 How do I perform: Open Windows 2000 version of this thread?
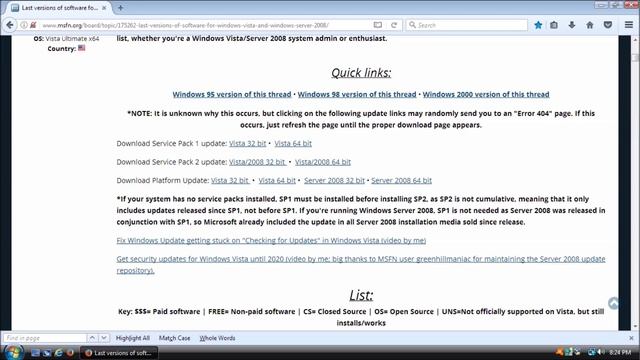(486, 94)
